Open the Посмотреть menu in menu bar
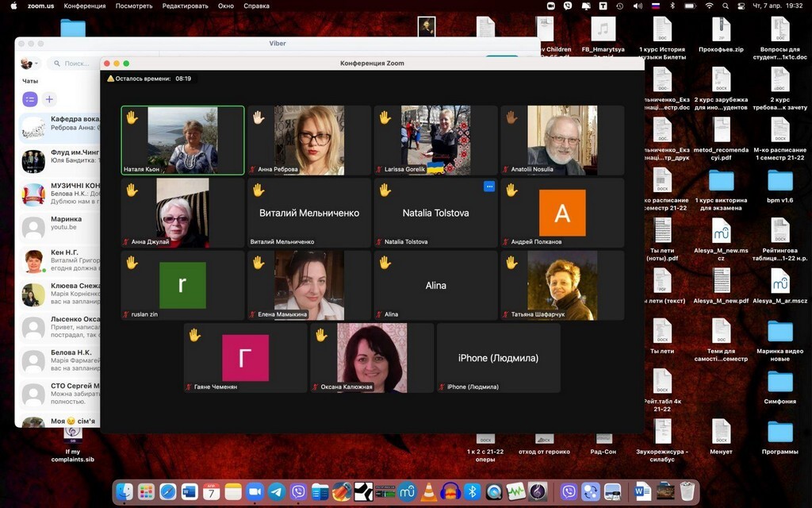 pos(134,6)
